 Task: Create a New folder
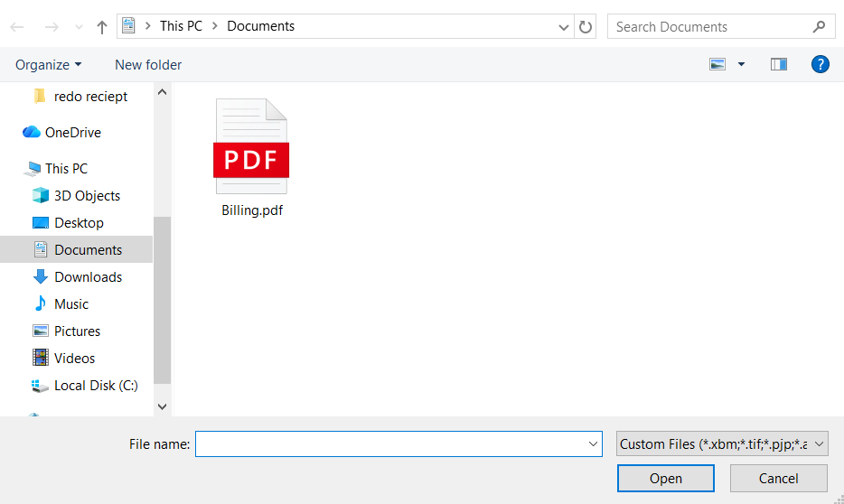[148, 64]
